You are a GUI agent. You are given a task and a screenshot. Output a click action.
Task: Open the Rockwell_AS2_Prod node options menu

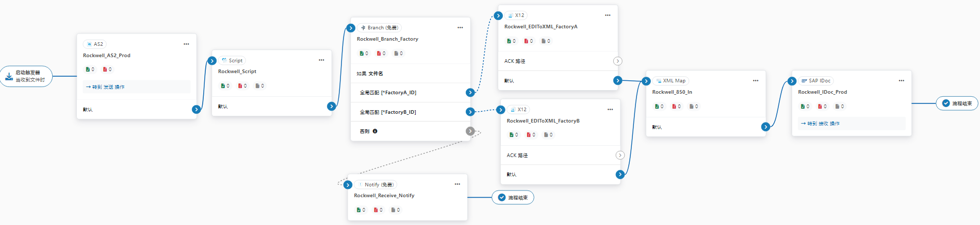point(186,44)
